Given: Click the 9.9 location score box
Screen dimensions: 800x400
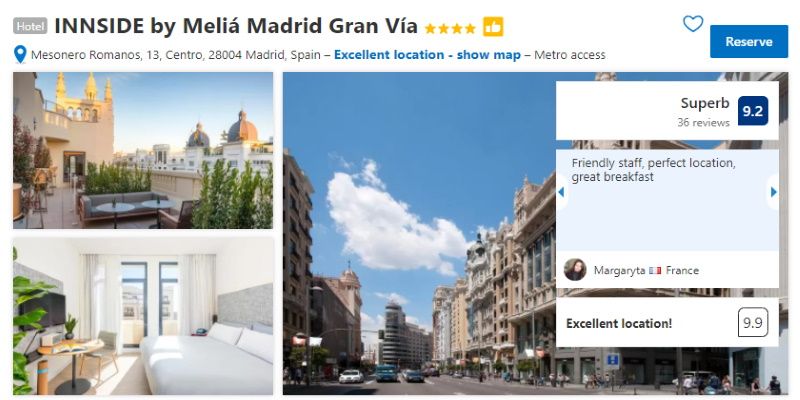Looking at the screenshot, I should 753,322.
